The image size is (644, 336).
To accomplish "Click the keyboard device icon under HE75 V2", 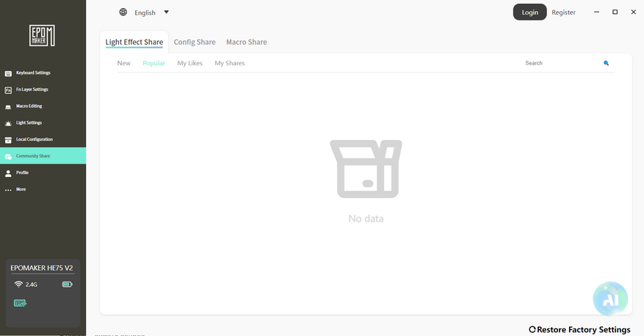I will 20,303.
